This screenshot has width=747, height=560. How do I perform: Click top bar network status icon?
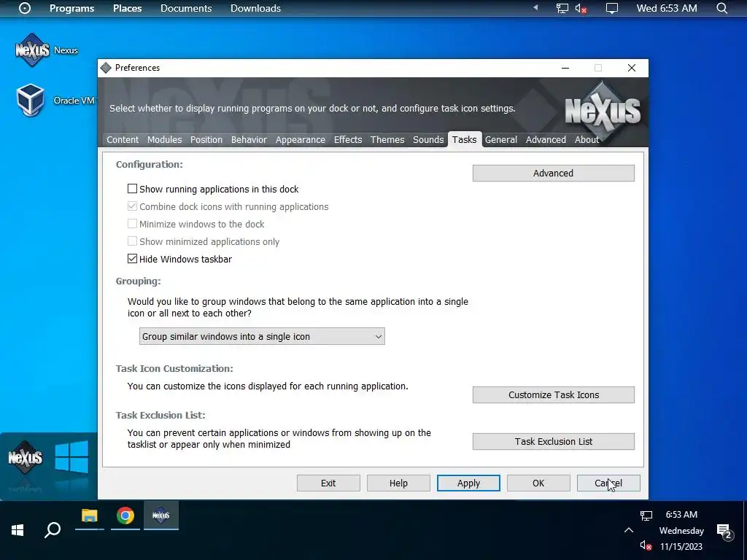coord(562,8)
